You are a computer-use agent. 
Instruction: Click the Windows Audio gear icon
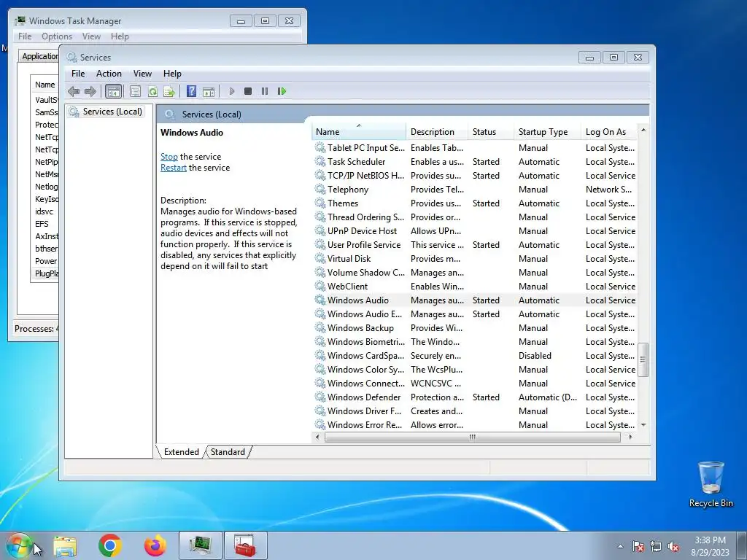[x=320, y=300]
